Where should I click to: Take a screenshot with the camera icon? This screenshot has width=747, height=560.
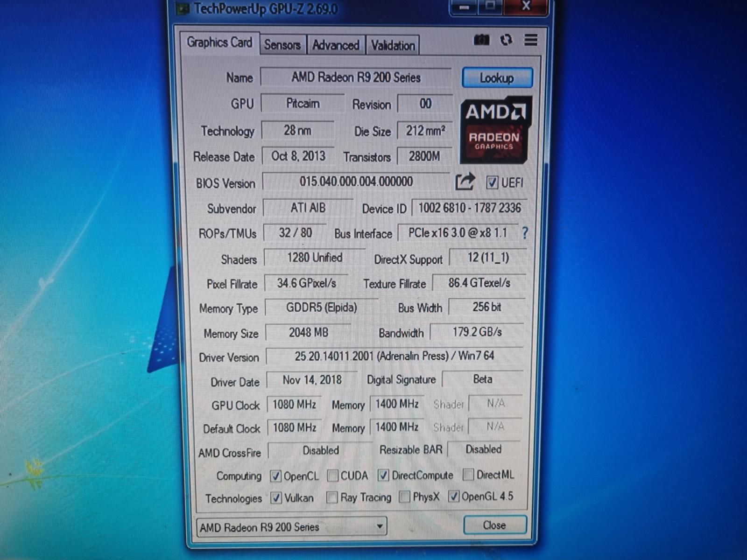[x=482, y=40]
